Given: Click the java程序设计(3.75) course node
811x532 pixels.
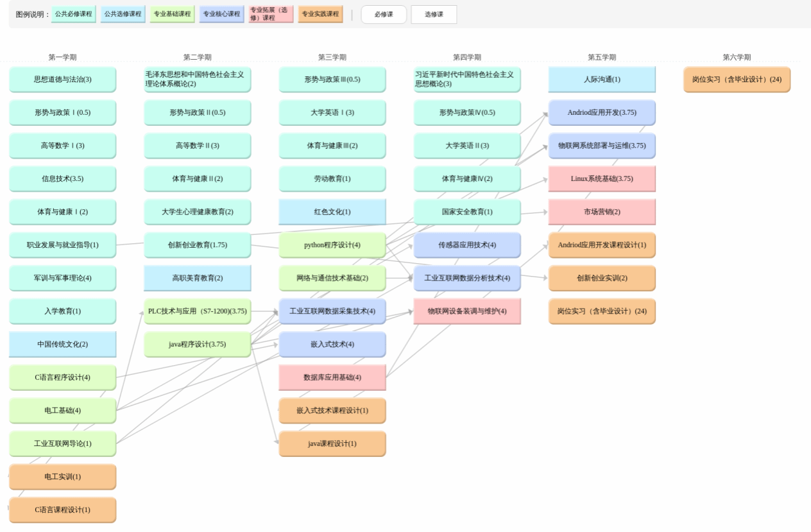Looking at the screenshot, I should click(x=197, y=345).
